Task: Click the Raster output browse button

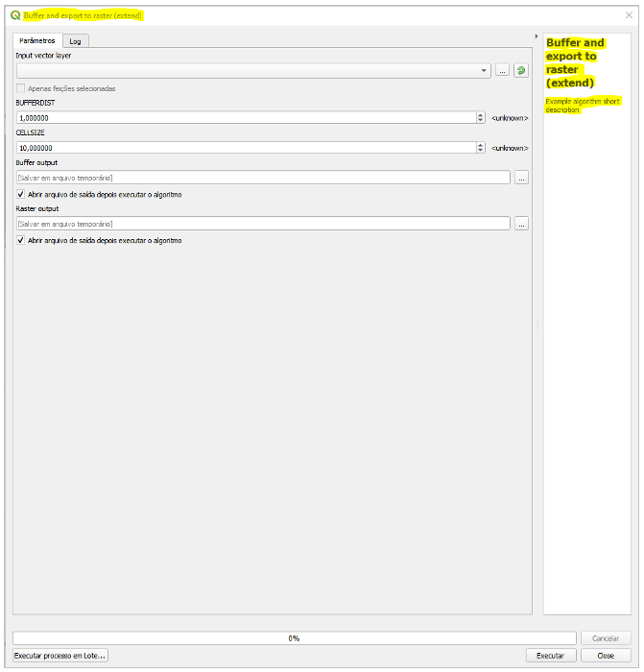Action: tap(521, 224)
